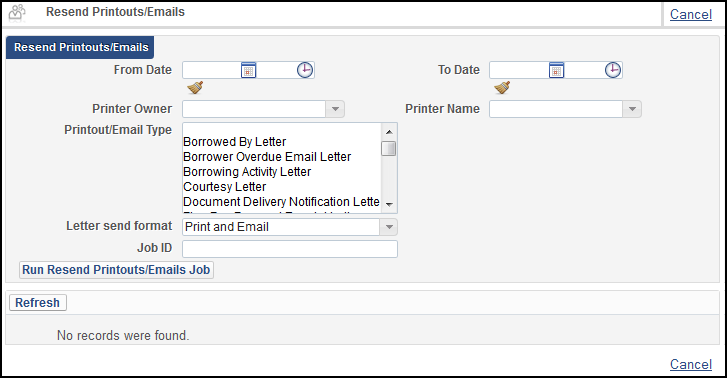Click the users icon beside page title
The height and width of the screenshot is (378, 727).
tap(18, 13)
